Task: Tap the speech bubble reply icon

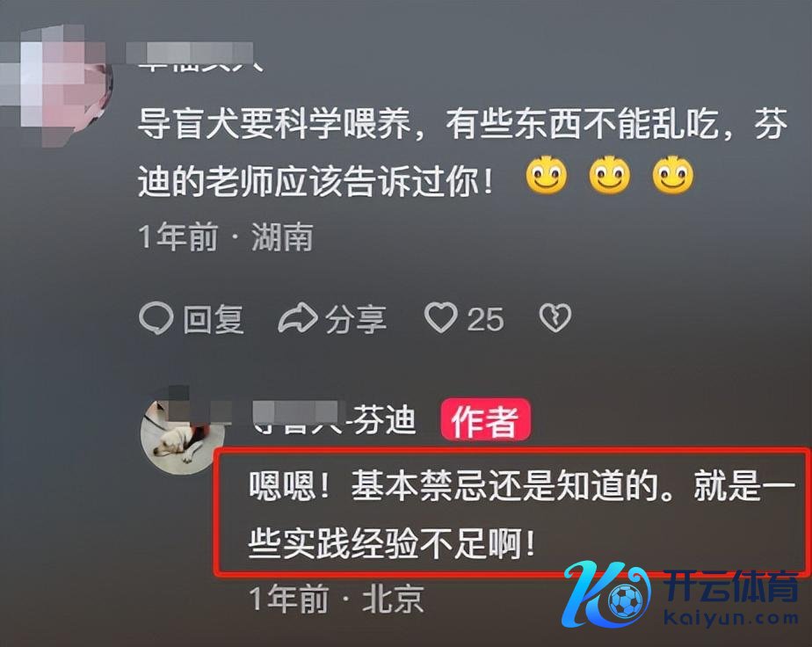Action: click(156, 317)
